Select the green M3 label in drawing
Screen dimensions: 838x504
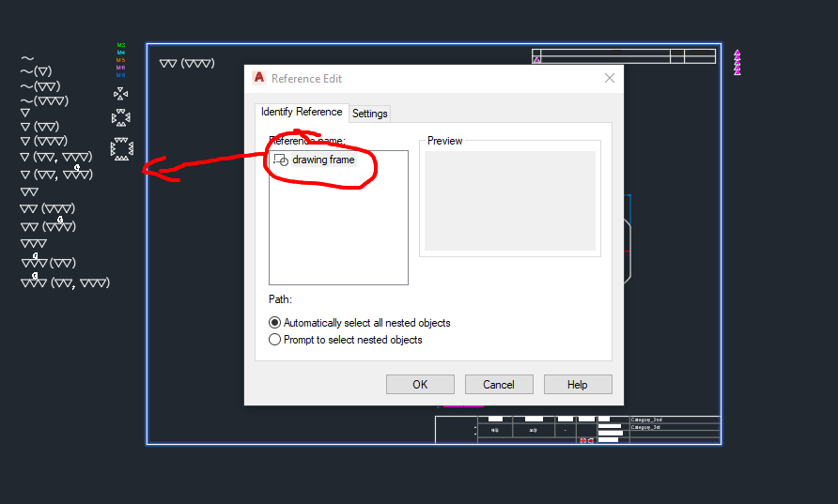121,45
